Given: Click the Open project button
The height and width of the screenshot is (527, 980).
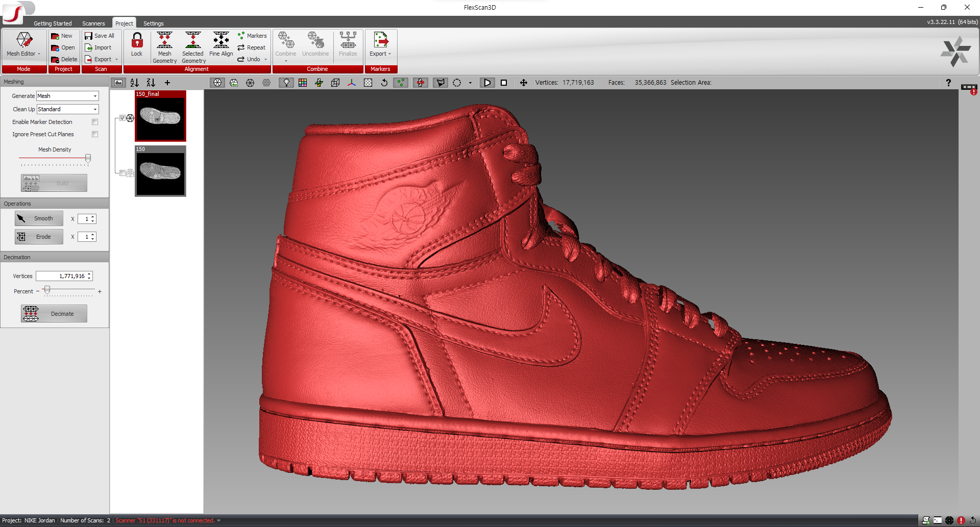Looking at the screenshot, I should [x=63, y=48].
